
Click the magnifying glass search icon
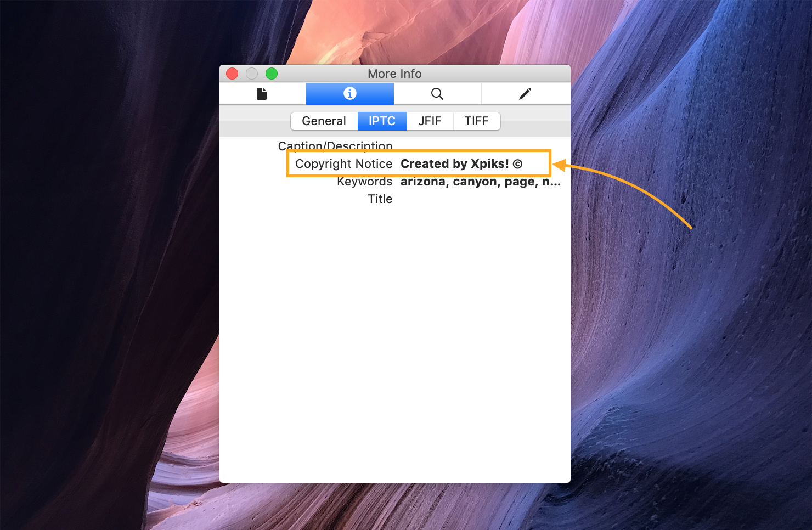coord(437,94)
